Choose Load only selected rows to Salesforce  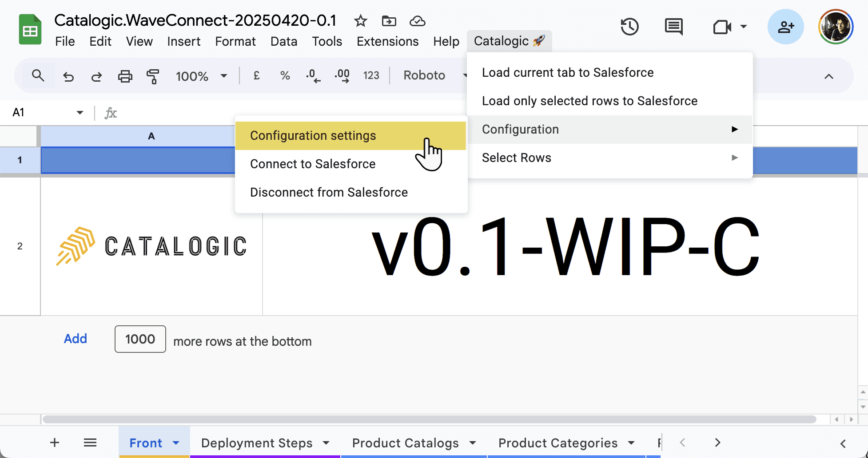pos(610,101)
